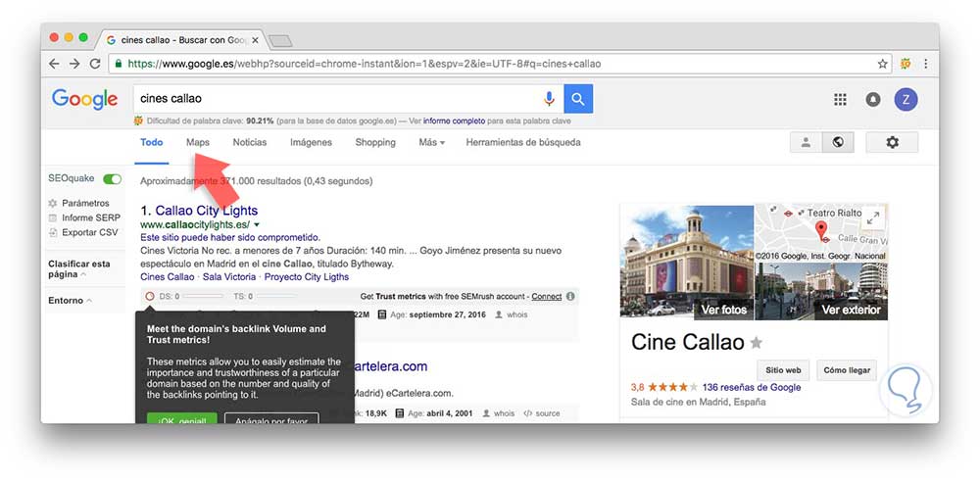Open the callaocitylights.es dropdown arrow

click(257, 224)
